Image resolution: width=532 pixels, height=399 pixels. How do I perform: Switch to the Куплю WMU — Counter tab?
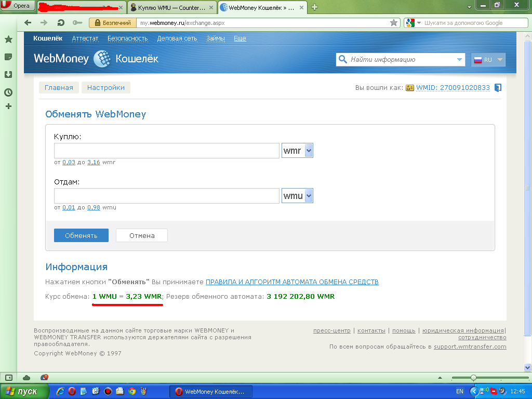point(172,7)
